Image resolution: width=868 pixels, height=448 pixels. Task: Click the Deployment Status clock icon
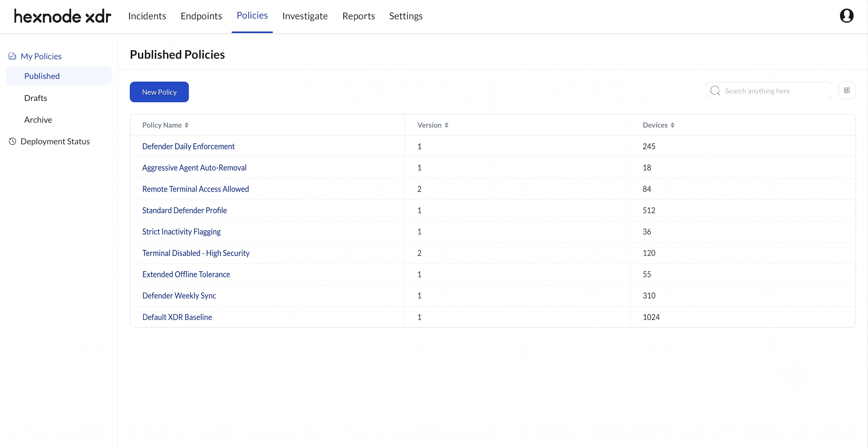click(12, 141)
